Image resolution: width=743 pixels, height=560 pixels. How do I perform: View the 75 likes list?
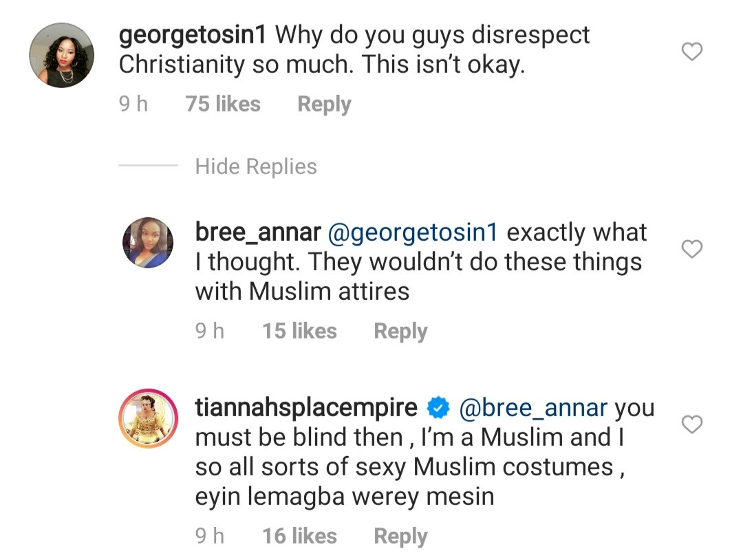tap(223, 105)
